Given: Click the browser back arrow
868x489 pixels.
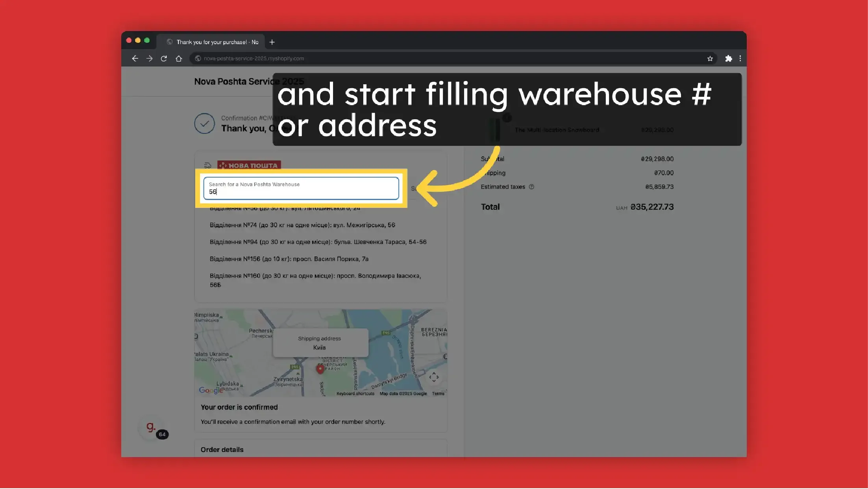Looking at the screenshot, I should 135,59.
